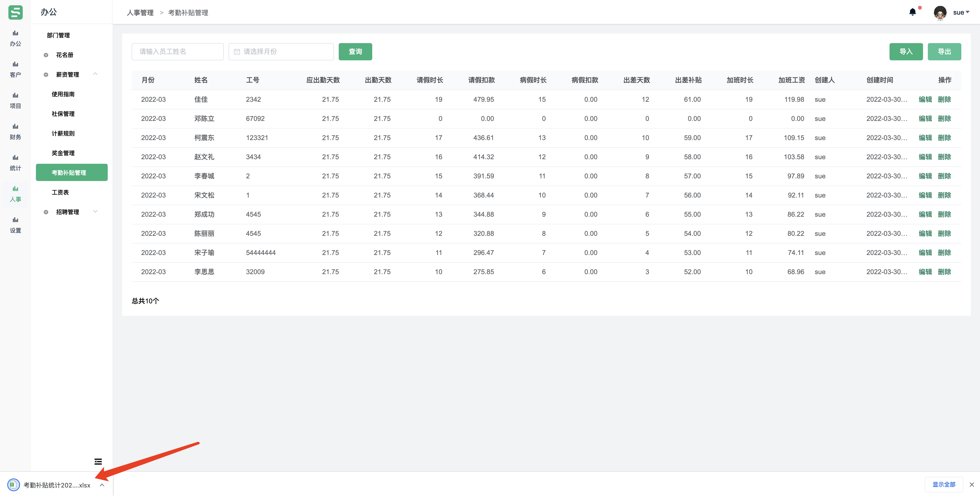
Task: Click 显示全部 in downloads bar
Action: point(943,484)
